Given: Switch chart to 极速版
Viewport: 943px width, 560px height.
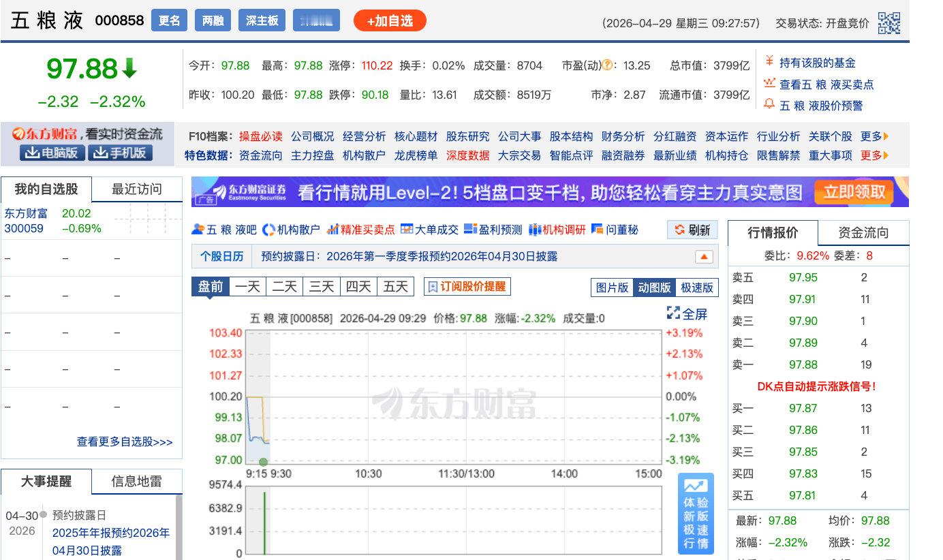Looking at the screenshot, I should (x=697, y=287).
